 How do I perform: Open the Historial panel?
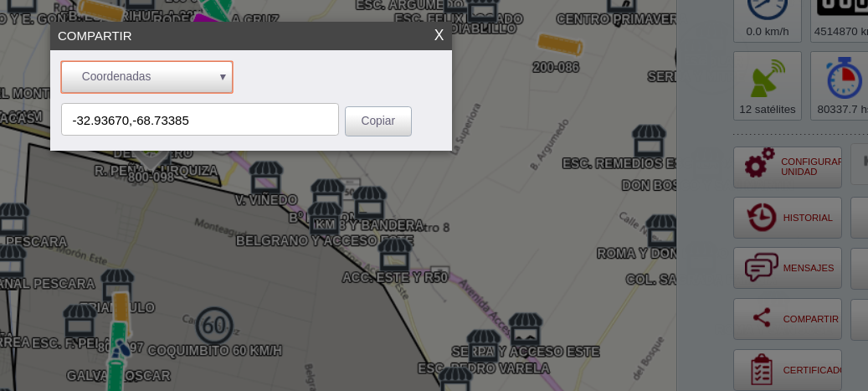(787, 218)
